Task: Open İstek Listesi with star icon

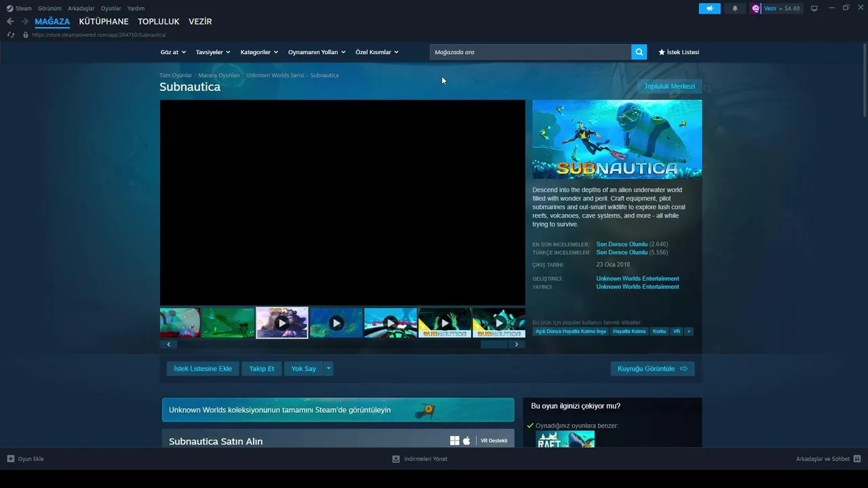Action: point(679,52)
